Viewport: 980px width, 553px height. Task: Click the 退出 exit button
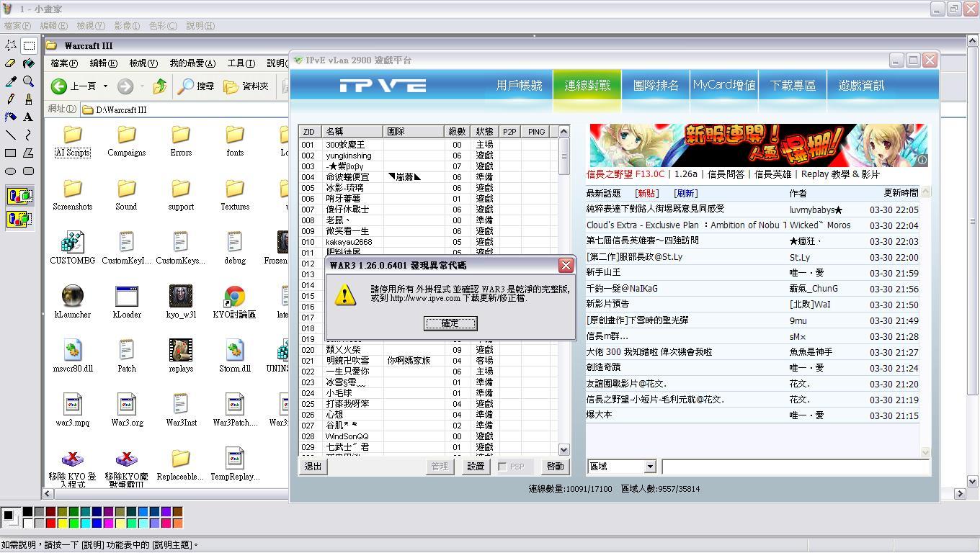(313, 467)
